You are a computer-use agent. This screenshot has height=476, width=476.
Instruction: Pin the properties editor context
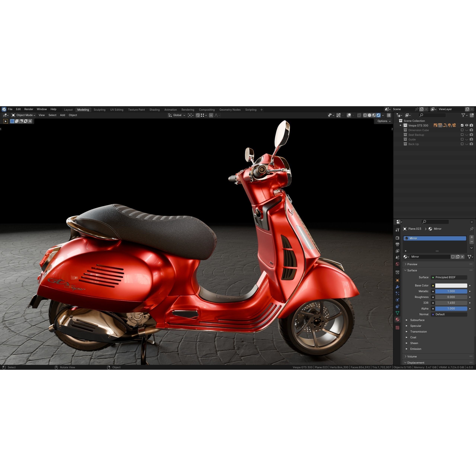pyautogui.click(x=472, y=229)
